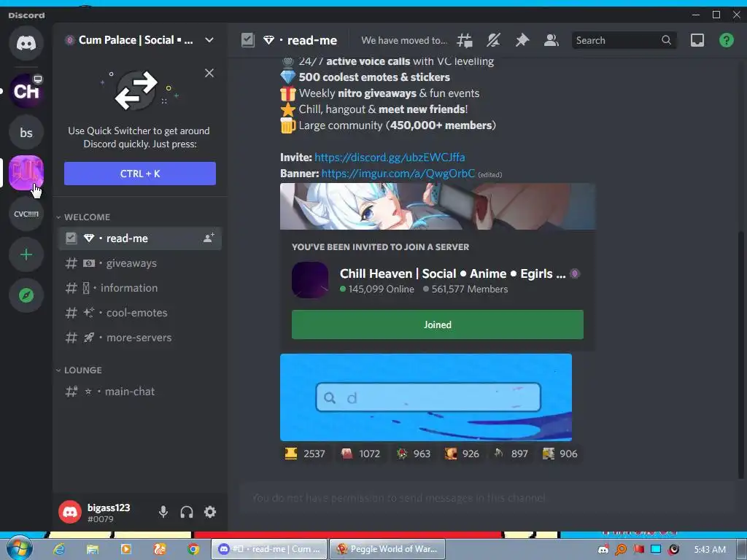The height and width of the screenshot is (560, 747).
Task: Open the more-servers channel
Action: tap(139, 338)
